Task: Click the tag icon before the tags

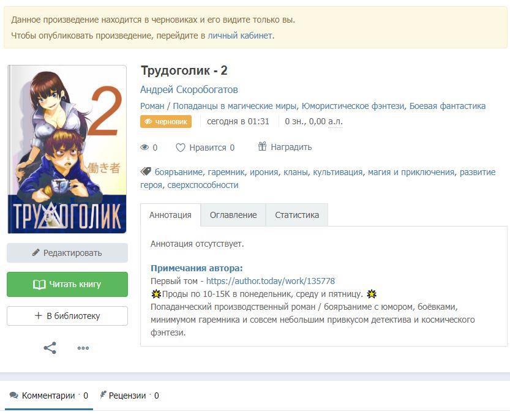Action: 146,172
